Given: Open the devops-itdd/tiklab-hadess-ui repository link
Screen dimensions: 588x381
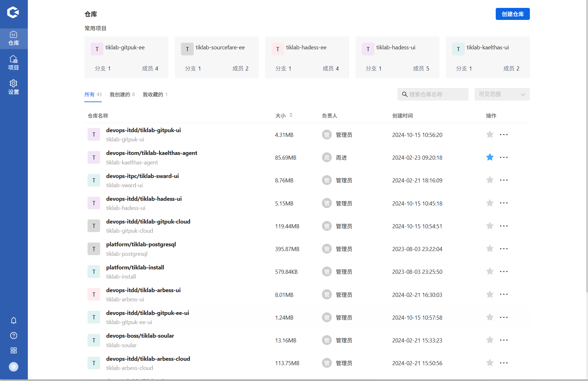Looking at the screenshot, I should point(144,199).
